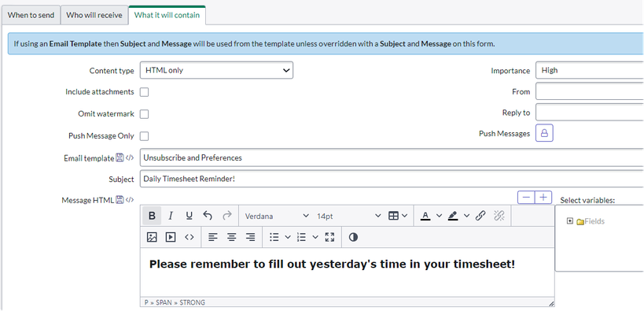Align text to the right

coord(251,237)
